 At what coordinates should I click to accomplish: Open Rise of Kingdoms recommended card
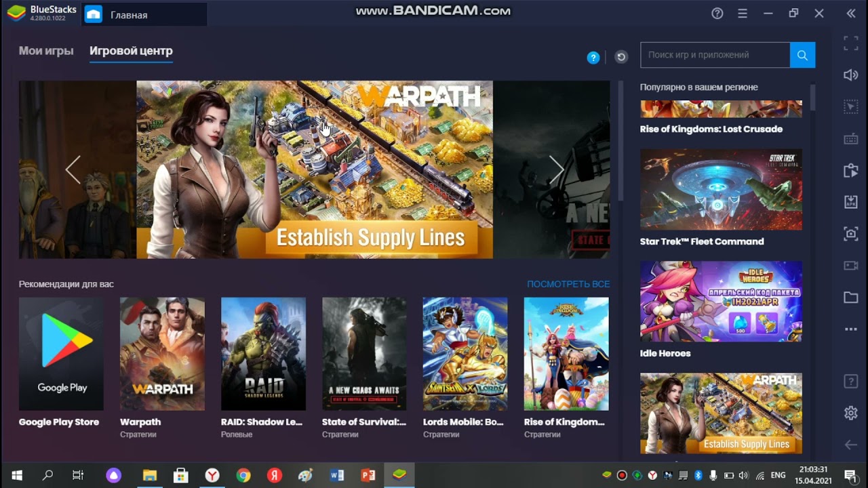(566, 354)
